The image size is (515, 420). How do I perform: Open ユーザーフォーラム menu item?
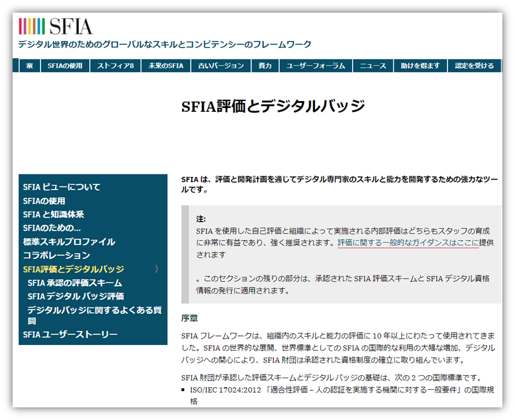[x=316, y=66]
